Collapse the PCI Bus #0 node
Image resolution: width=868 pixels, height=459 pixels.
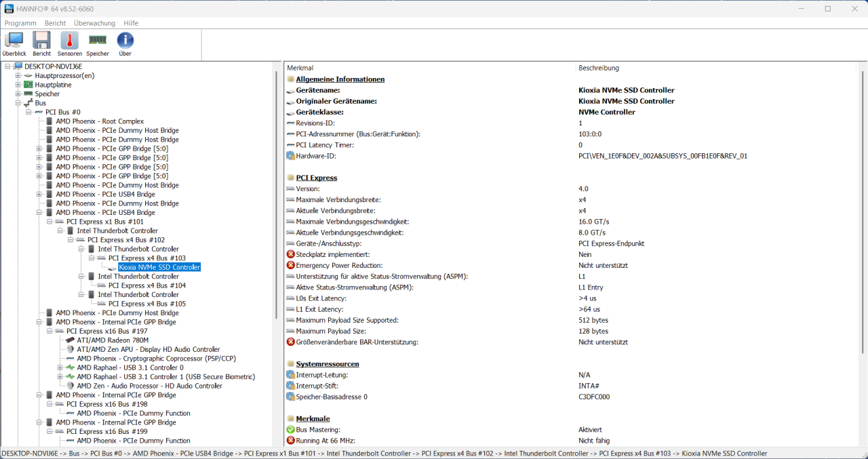pos(29,112)
